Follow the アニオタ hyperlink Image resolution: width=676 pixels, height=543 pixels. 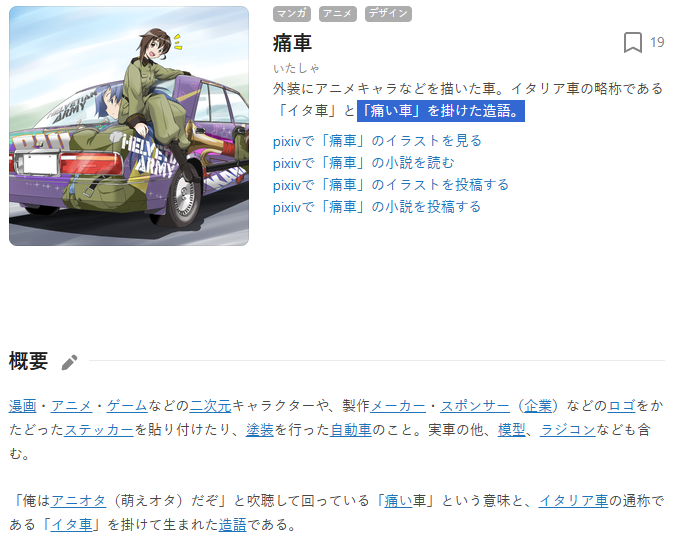(78, 501)
